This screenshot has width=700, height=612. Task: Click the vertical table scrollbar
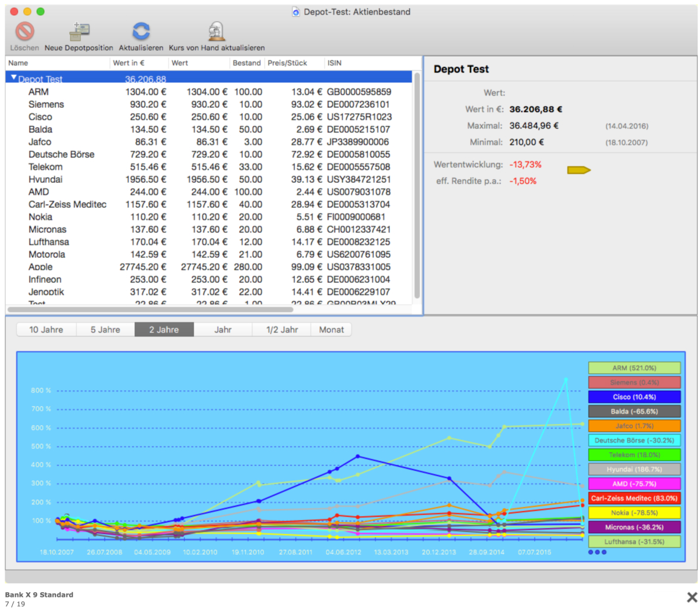tap(417, 185)
